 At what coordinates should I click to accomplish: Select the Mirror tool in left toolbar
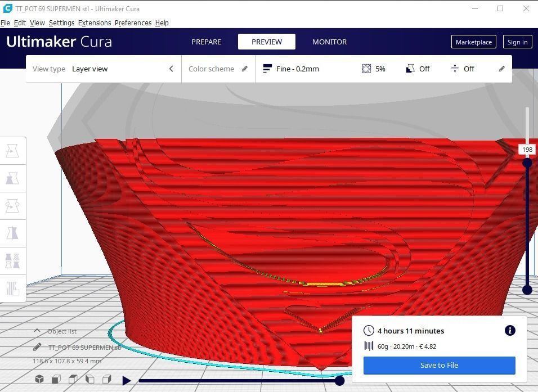click(x=12, y=233)
